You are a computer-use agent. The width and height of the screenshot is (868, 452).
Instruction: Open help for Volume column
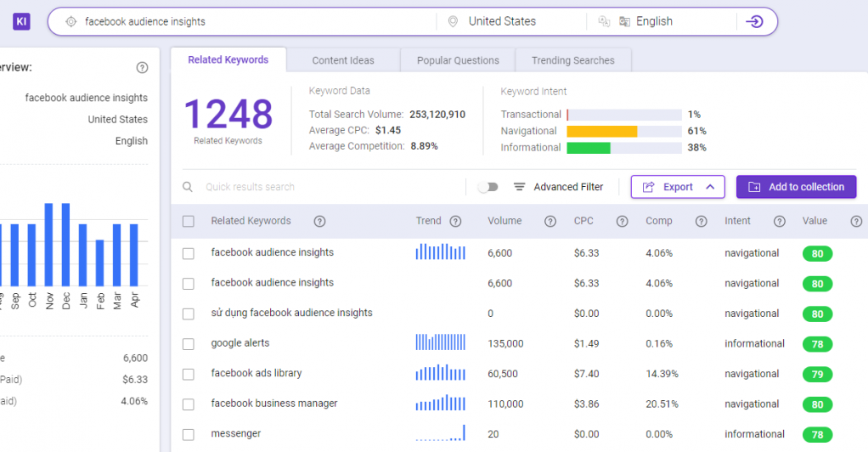coord(550,221)
